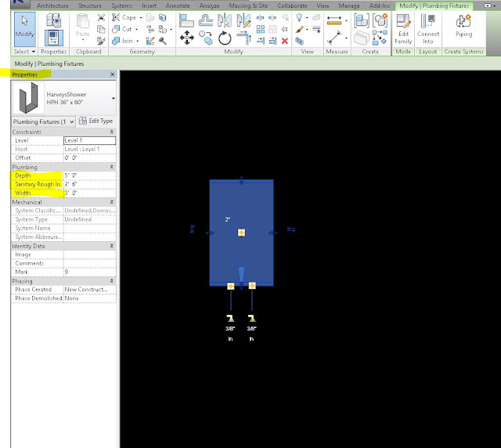This screenshot has height=448, width=501.
Task: Open the Select panel dropdown
Action: (x=24, y=52)
